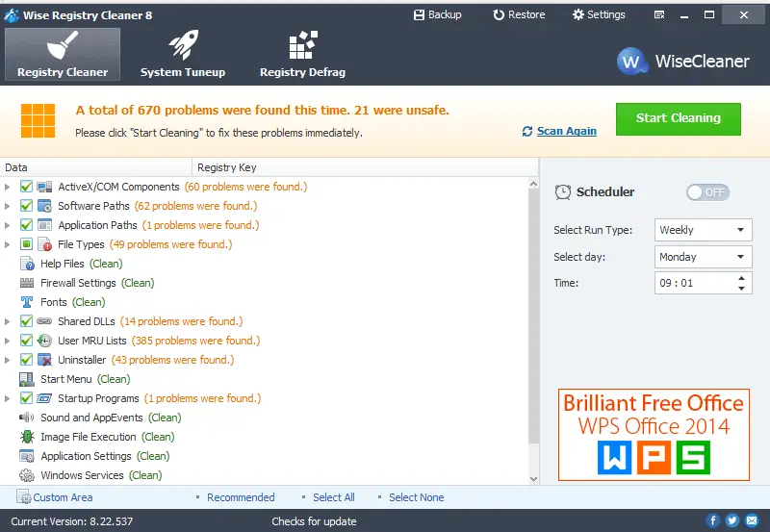Click the Start Menu icon
The height and width of the screenshot is (532, 770).
[x=27, y=379]
